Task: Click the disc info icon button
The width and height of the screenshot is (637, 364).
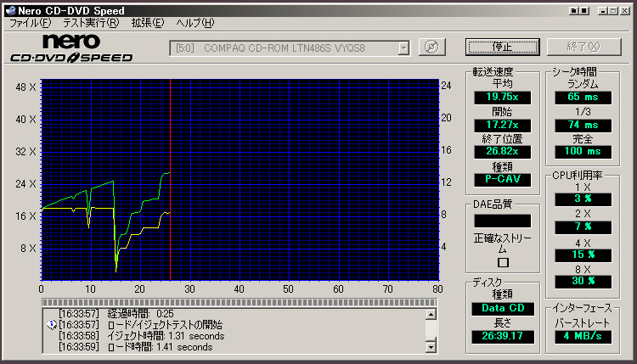Action: [432, 47]
